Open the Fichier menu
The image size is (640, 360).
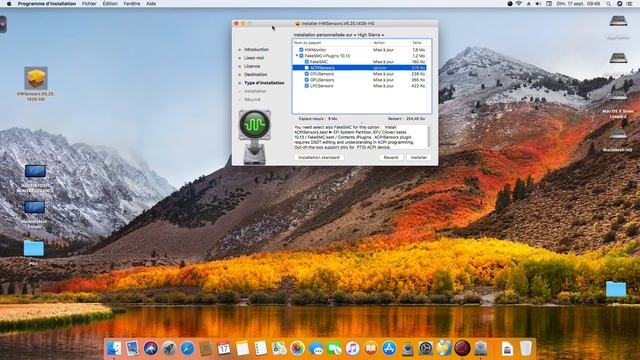point(89,4)
